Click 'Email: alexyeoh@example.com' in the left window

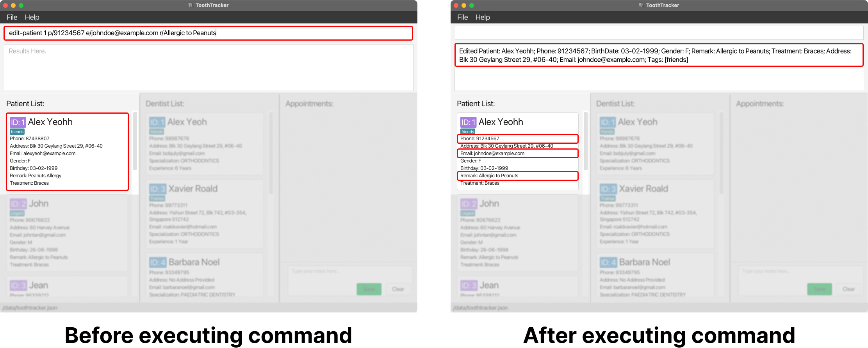pyautogui.click(x=43, y=153)
